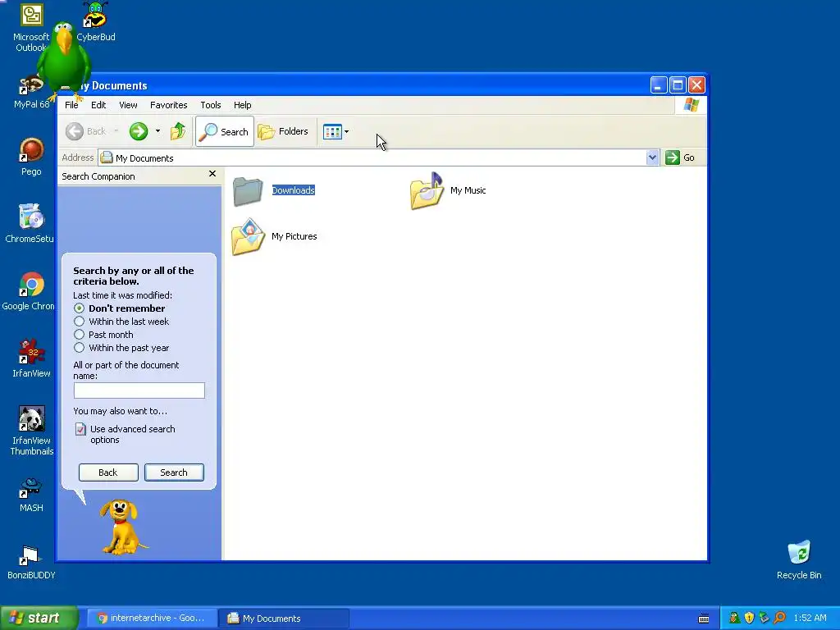The width and height of the screenshot is (840, 630).
Task: Select the My Music folder
Action: (x=448, y=190)
